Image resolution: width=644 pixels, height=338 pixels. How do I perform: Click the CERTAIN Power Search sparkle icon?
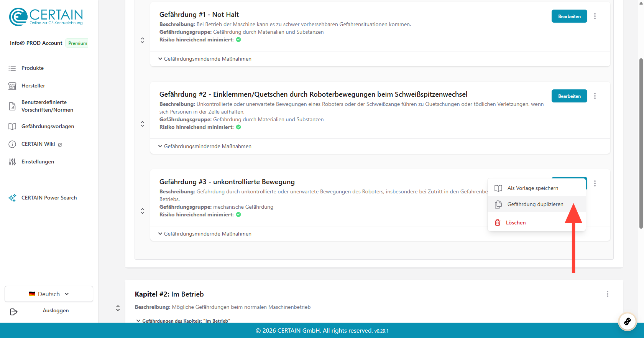[12, 198]
